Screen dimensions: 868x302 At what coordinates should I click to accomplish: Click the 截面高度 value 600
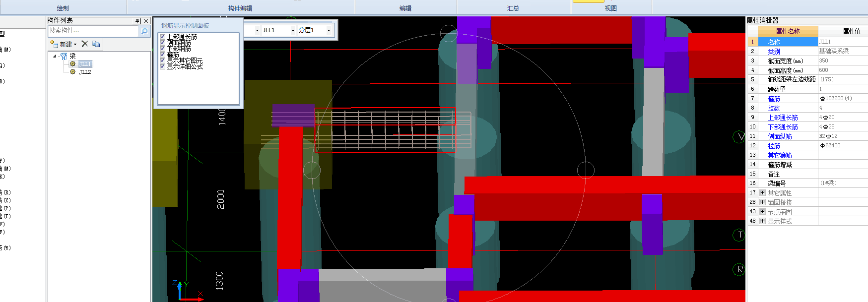[843, 70]
